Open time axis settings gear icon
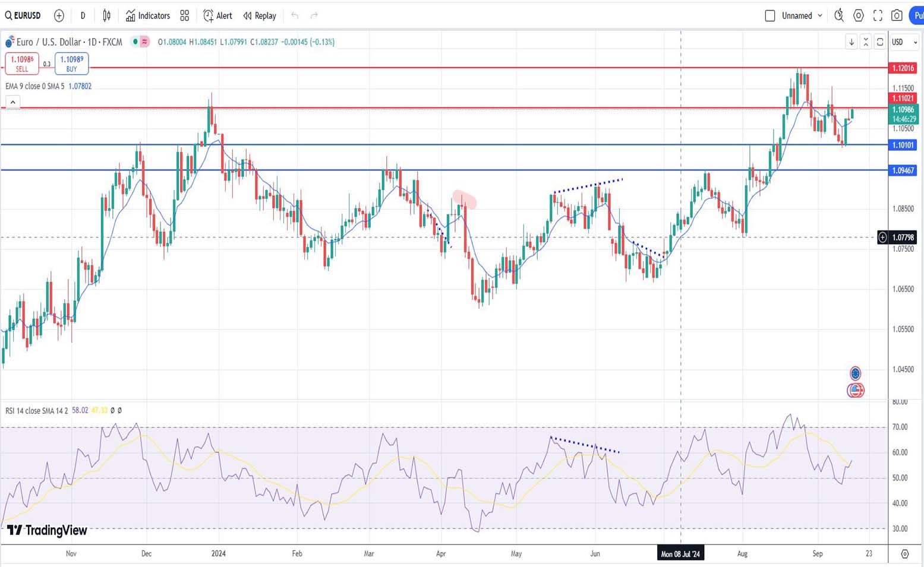Screen dimensions: 924x567 tap(904, 553)
